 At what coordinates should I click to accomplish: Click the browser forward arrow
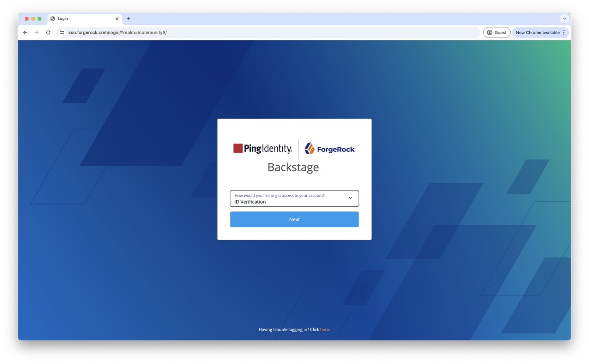pyautogui.click(x=36, y=32)
